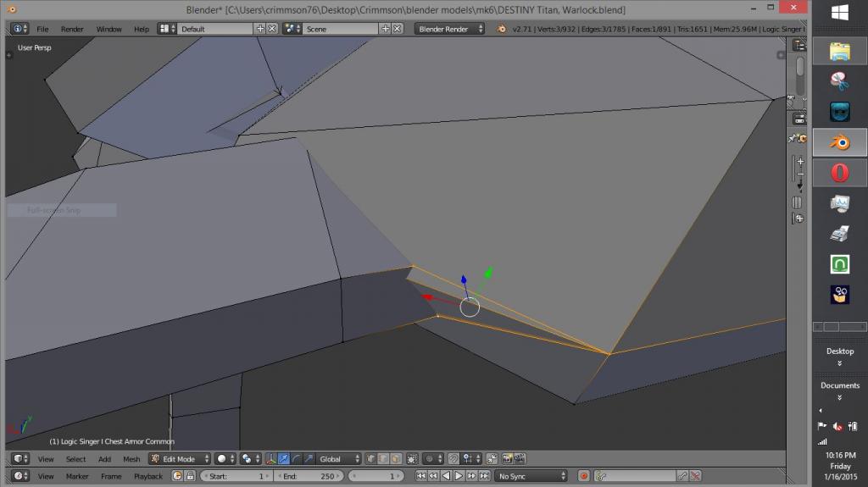Open the Global transform orientation dropdown

point(339,459)
